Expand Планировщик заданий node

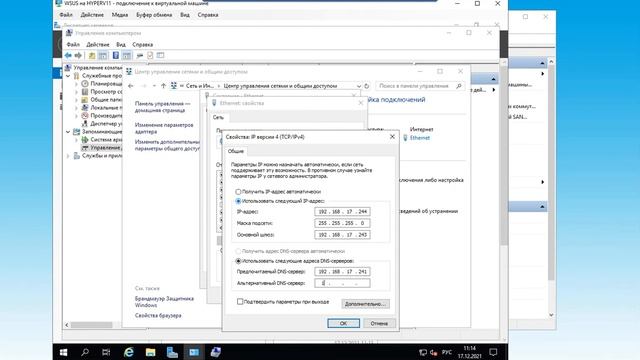point(76,84)
